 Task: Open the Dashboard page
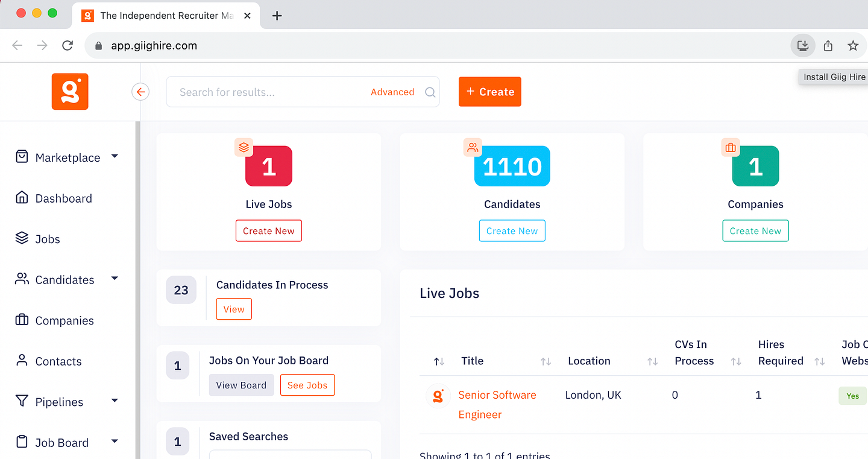(64, 198)
